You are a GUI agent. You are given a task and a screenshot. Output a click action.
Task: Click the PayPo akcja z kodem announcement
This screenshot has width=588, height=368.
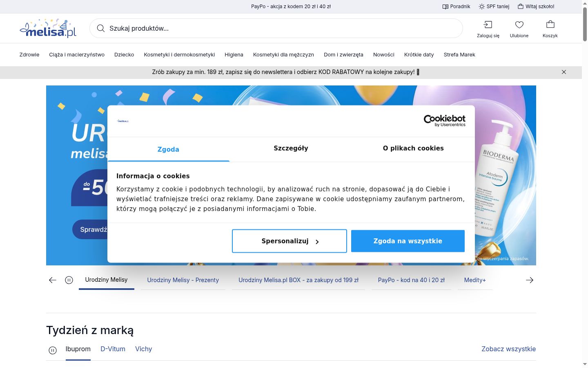[291, 7]
